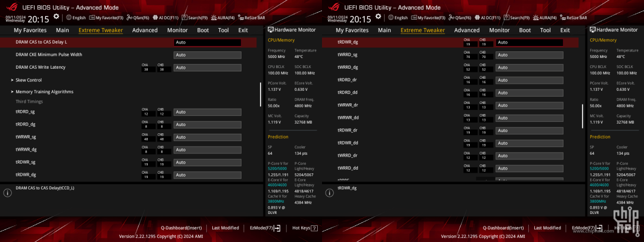Open tWRRD_dd Auto field
The width and height of the screenshot is (644, 242).
pos(530,169)
